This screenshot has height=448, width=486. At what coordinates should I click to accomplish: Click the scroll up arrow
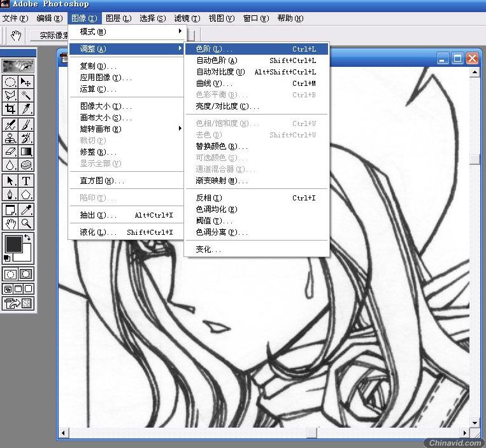(x=475, y=73)
